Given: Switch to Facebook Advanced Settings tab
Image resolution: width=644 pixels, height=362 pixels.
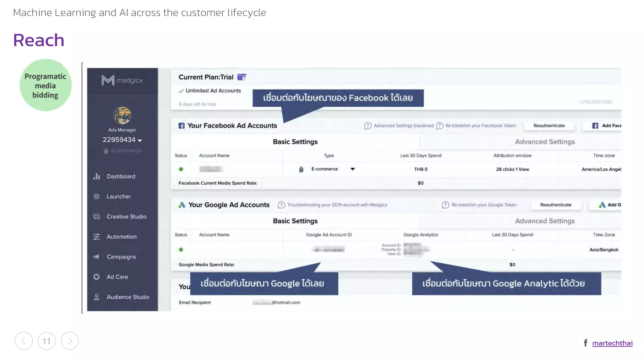Looking at the screenshot, I should (545, 142).
